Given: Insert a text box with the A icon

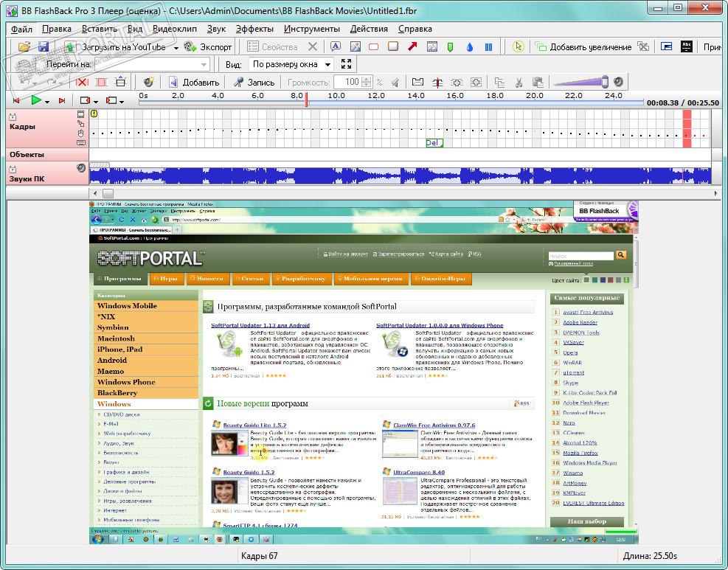Looking at the screenshot, I should [x=335, y=46].
